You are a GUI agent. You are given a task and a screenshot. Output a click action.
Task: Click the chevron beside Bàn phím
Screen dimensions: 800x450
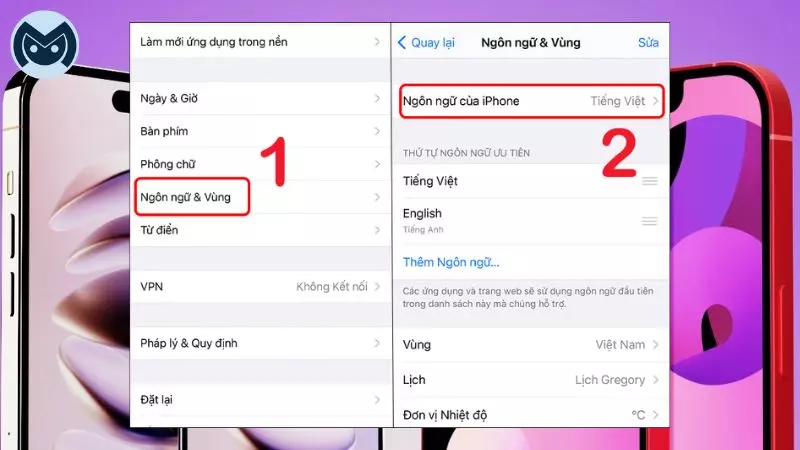coord(377,131)
